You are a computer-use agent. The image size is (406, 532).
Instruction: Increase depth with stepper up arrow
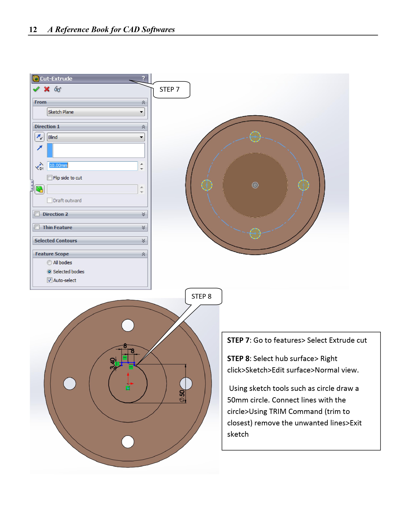142,164
